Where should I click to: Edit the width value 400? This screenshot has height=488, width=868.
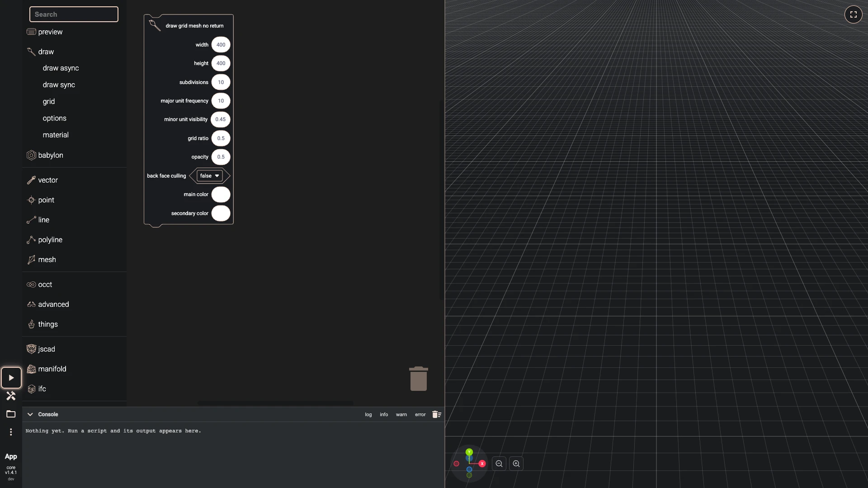coord(221,45)
